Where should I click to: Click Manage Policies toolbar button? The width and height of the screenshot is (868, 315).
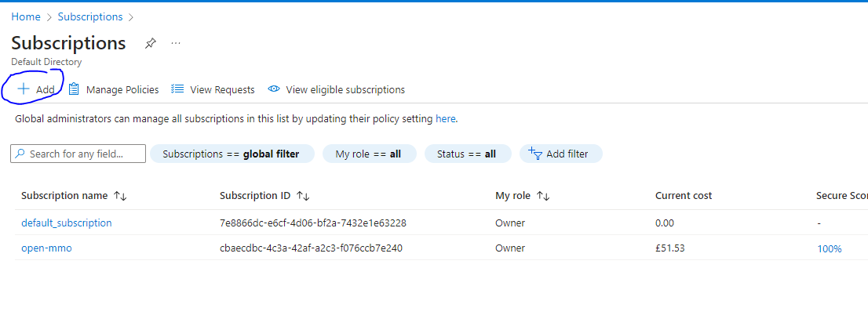(x=114, y=89)
